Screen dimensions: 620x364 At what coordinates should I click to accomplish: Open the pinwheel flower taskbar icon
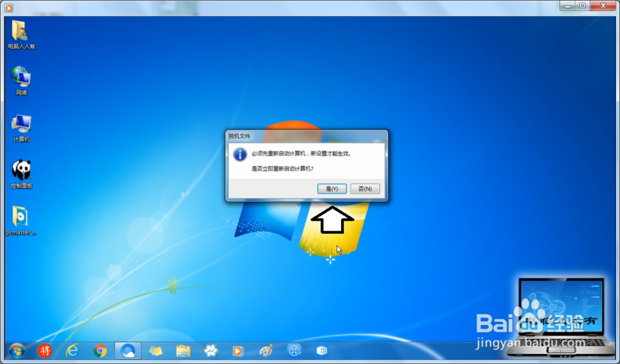click(x=211, y=351)
